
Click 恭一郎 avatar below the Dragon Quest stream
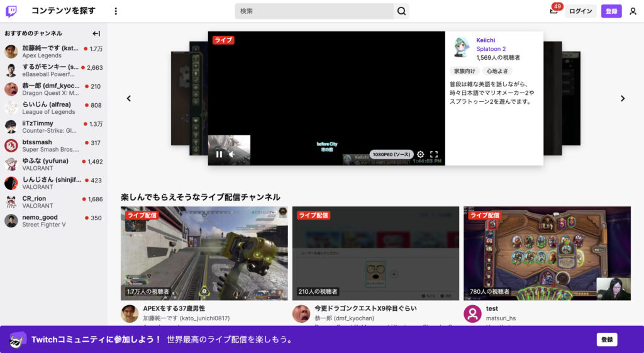(x=301, y=314)
